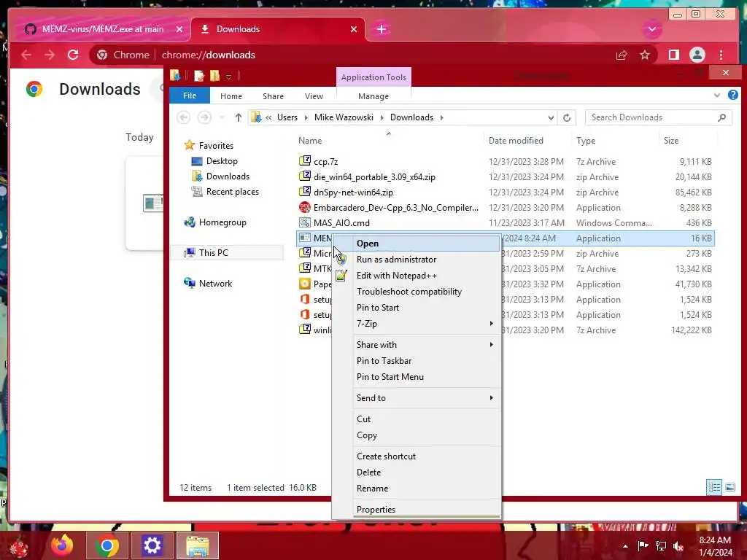Open Chrome profile avatar
This screenshot has width=747, height=560.
tap(697, 55)
